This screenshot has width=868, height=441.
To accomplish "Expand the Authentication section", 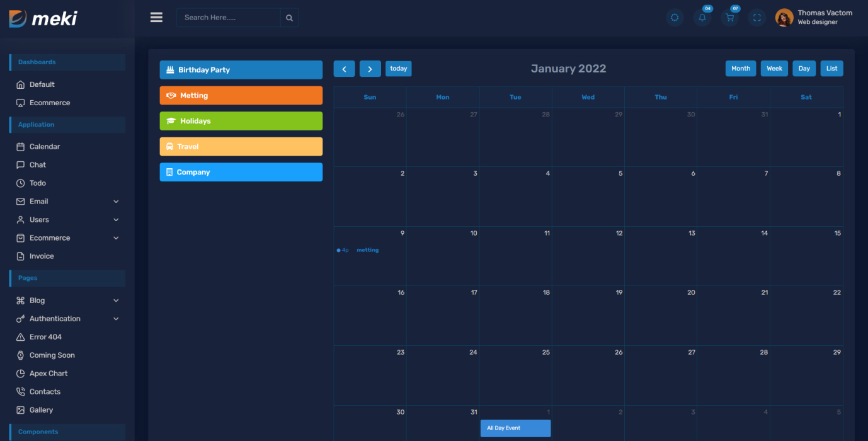I will coord(54,318).
